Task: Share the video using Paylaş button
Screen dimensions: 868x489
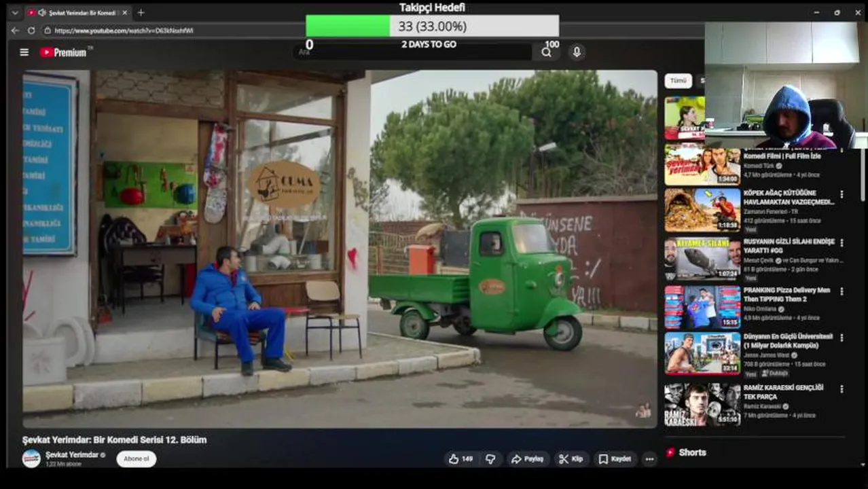Action: click(x=528, y=459)
